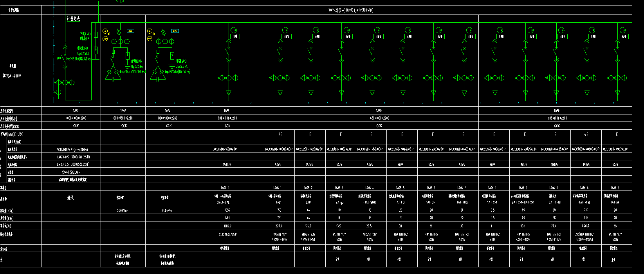The width and height of the screenshot is (644, 274).
Task: Select the green 计量总表 label box
Action: pyautogui.click(x=73, y=18)
